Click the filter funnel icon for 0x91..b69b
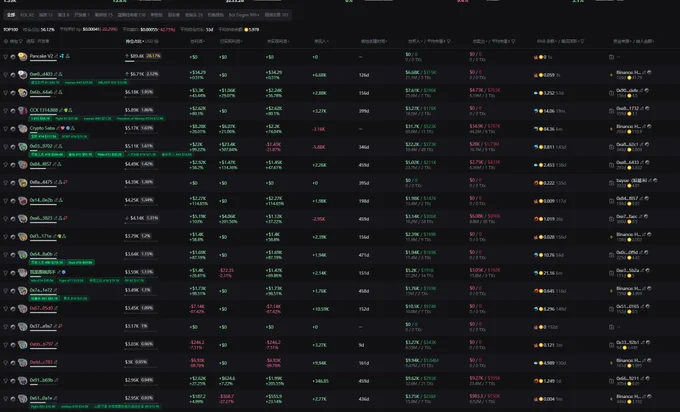Screen dimensions: 680x412 (x=5, y=380)
